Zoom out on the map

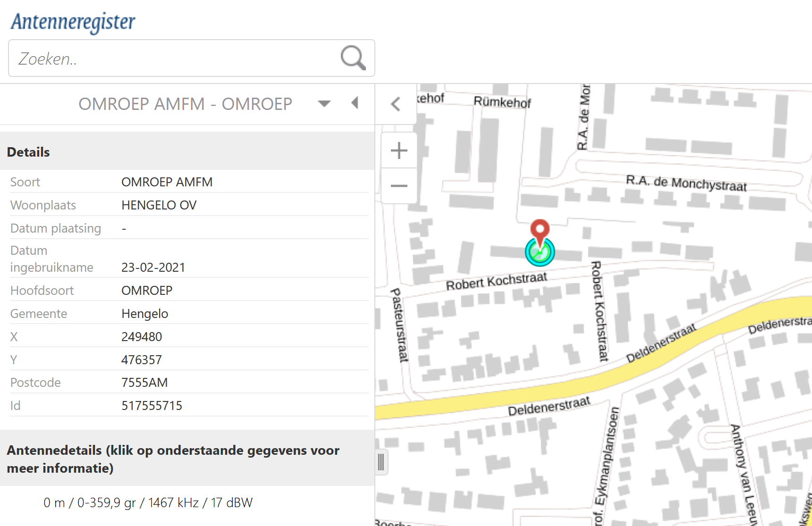[x=399, y=186]
